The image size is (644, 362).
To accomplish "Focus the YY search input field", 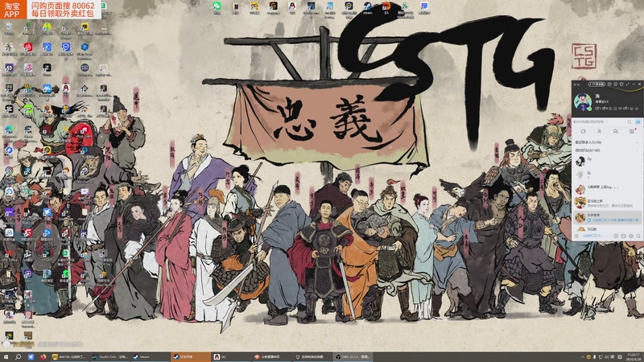I will [599, 122].
